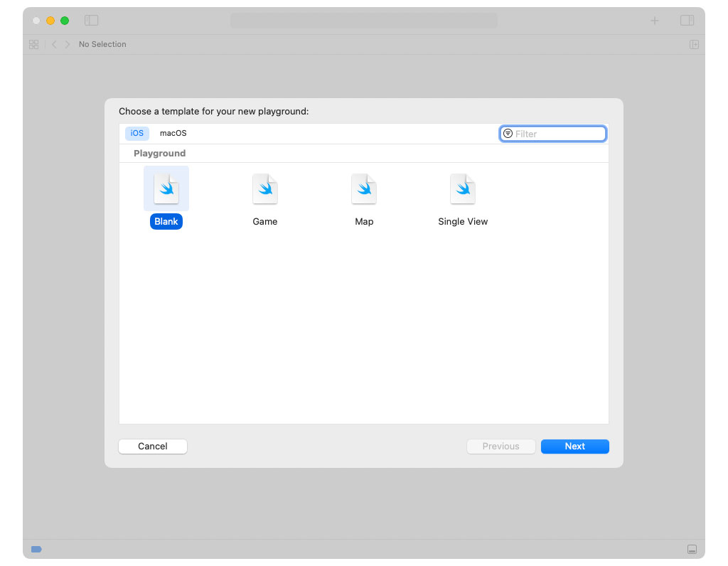Click the Cancel button
The width and height of the screenshot is (728, 566).
153,447
